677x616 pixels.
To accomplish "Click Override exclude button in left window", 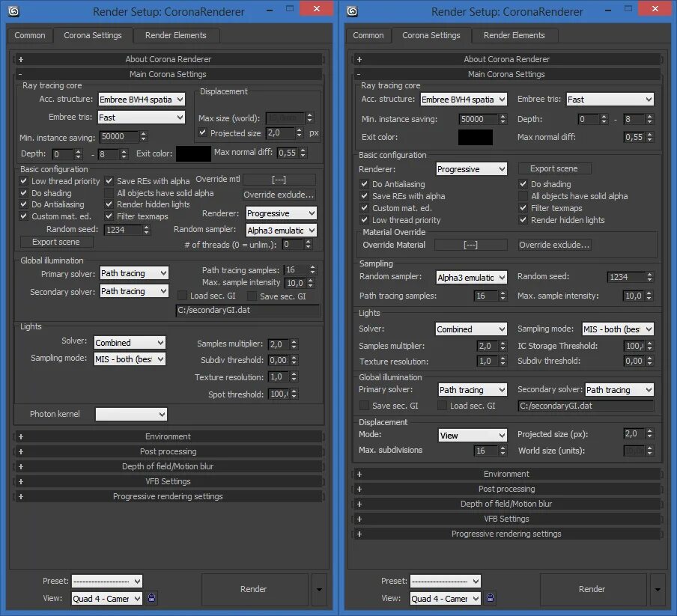I will [279, 195].
